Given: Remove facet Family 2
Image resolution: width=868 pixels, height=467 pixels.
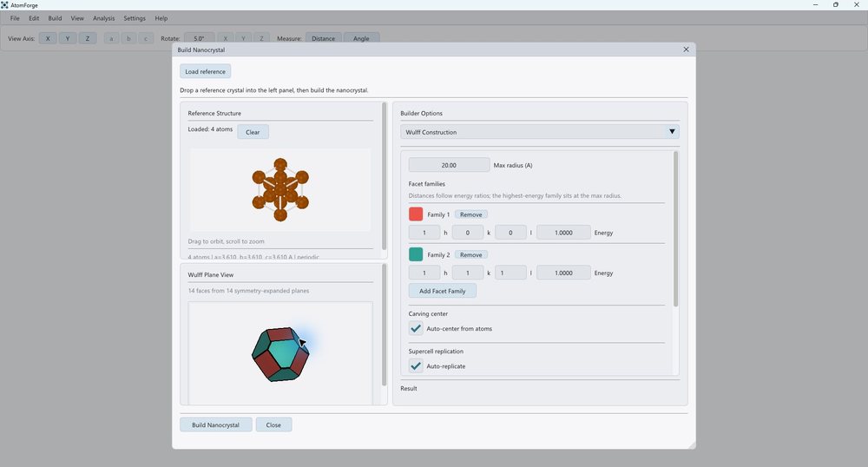Looking at the screenshot, I should (471, 254).
